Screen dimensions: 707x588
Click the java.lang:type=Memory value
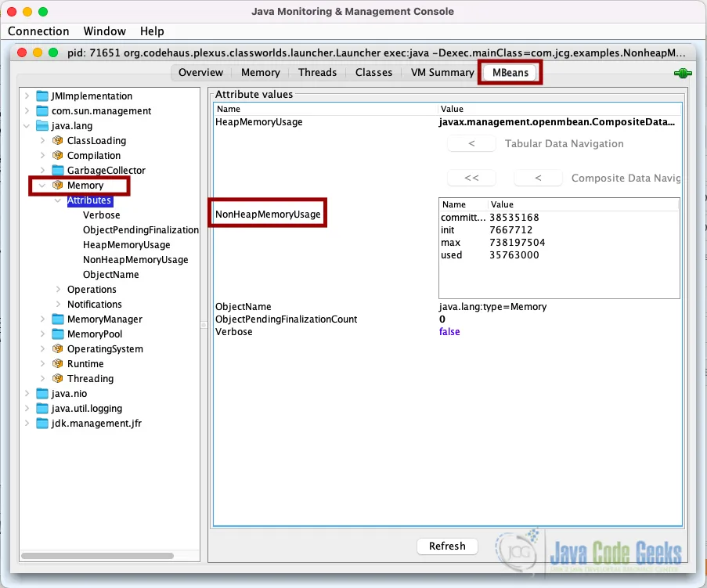(x=492, y=307)
